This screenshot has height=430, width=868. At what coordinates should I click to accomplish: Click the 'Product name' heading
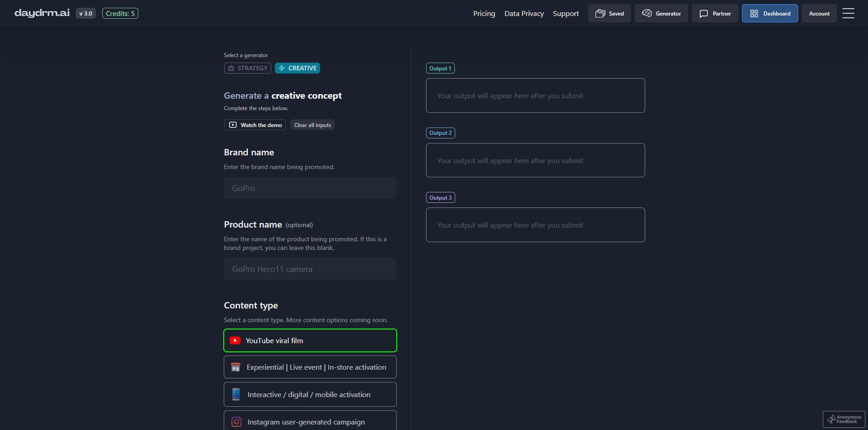click(x=253, y=224)
